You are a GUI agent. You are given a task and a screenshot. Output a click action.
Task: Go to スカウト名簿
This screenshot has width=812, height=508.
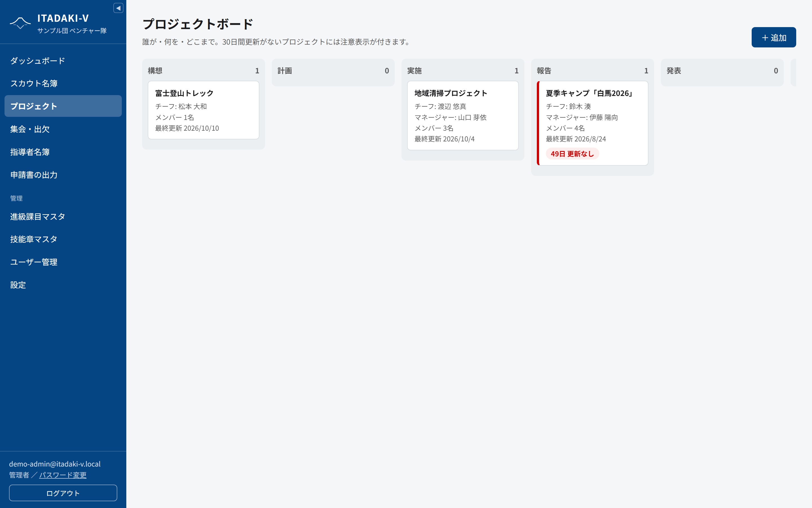[63, 83]
